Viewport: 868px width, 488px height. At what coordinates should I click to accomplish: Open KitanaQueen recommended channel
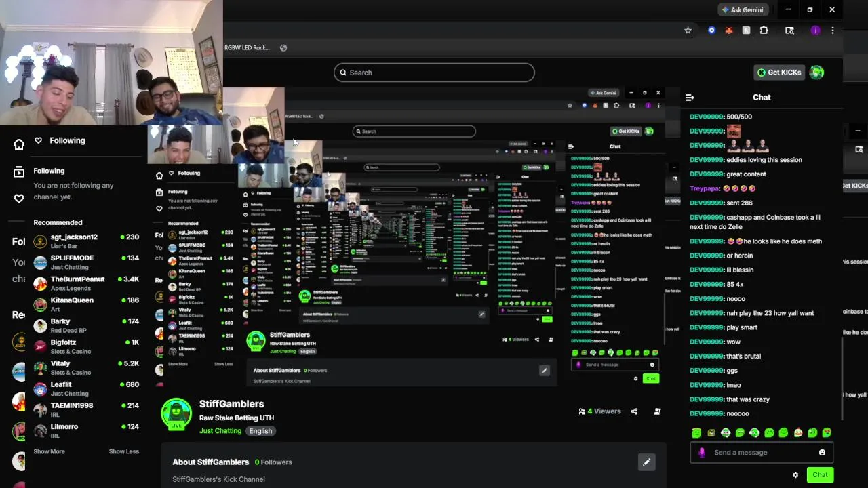pyautogui.click(x=86, y=304)
